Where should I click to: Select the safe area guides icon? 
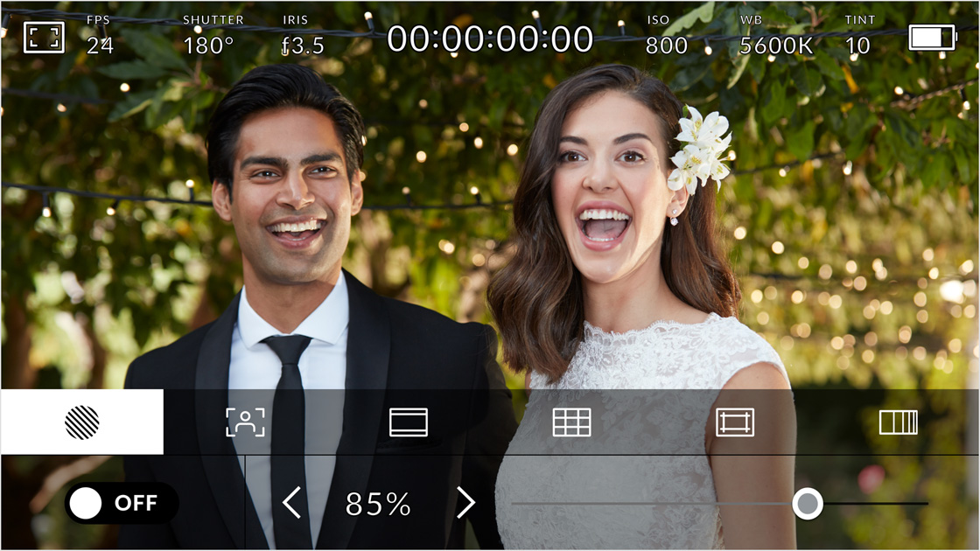(735, 422)
